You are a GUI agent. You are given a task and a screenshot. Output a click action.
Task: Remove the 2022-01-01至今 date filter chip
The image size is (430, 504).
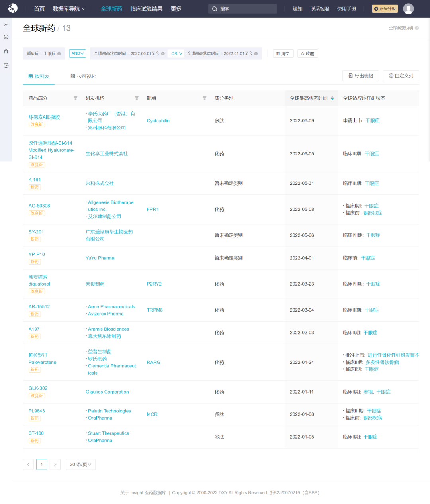pos(256,54)
